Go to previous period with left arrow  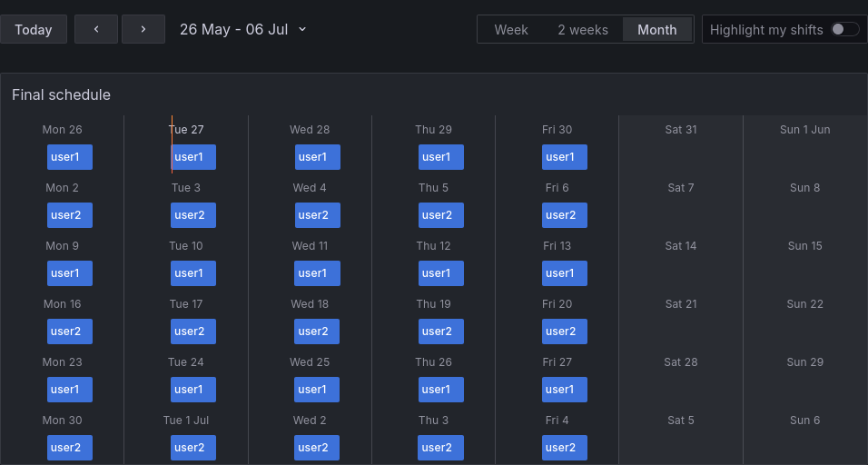(x=96, y=29)
